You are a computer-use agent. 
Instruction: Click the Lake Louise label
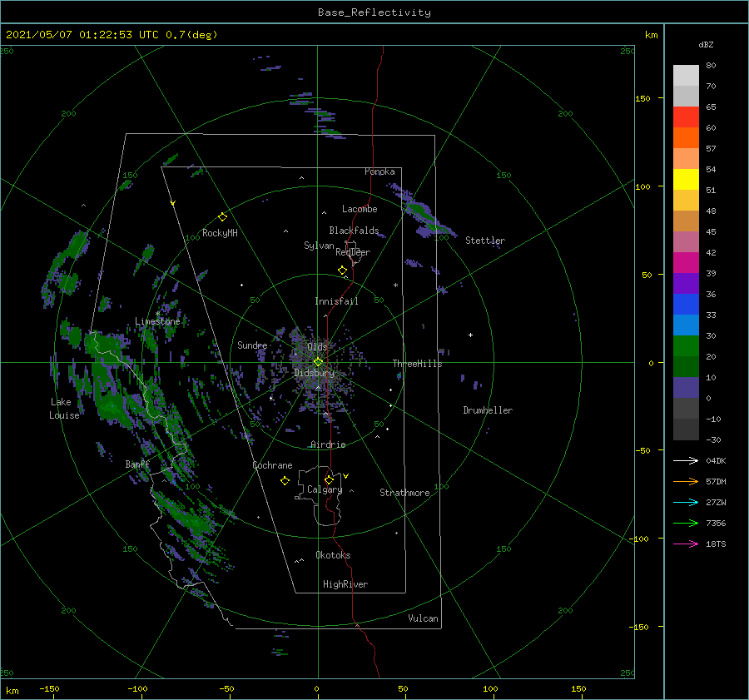click(x=64, y=409)
